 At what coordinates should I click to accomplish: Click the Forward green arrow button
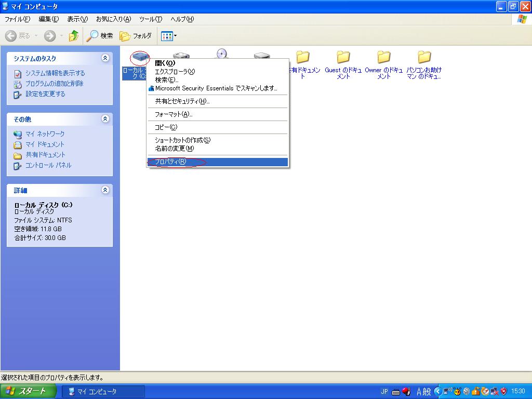(x=50, y=36)
